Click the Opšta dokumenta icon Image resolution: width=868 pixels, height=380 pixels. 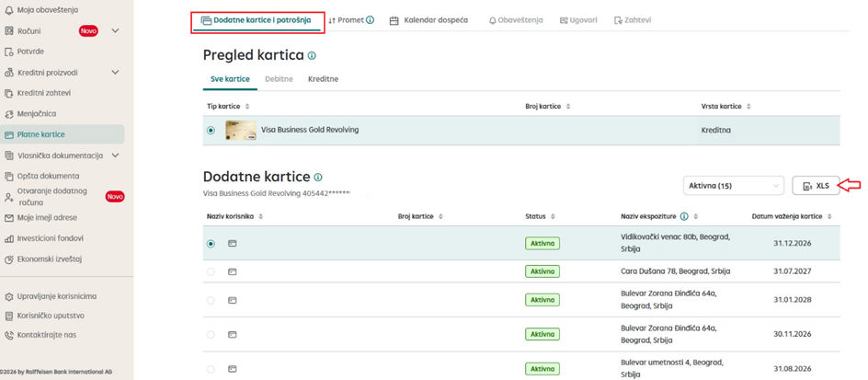[x=8, y=176]
